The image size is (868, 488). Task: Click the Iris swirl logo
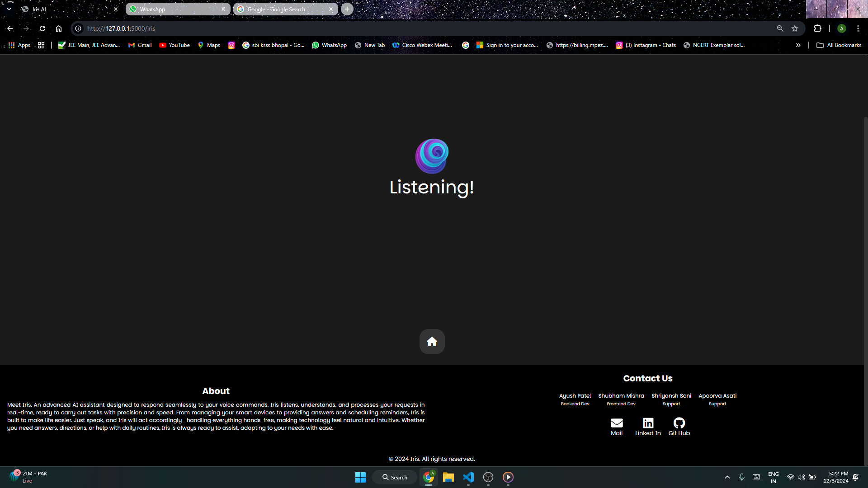tap(432, 156)
